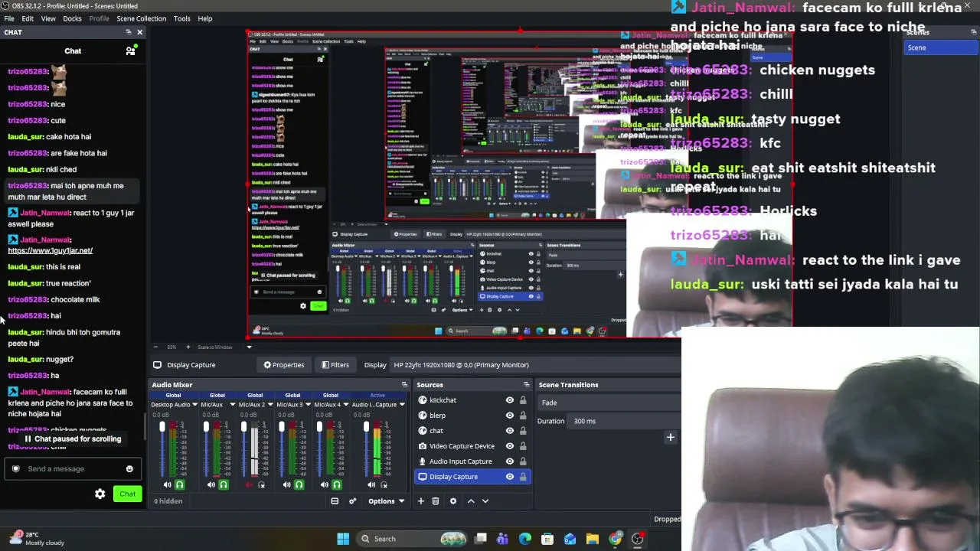Unmute the Mic/Aux 2 channel
980x551 pixels.
[x=249, y=484]
